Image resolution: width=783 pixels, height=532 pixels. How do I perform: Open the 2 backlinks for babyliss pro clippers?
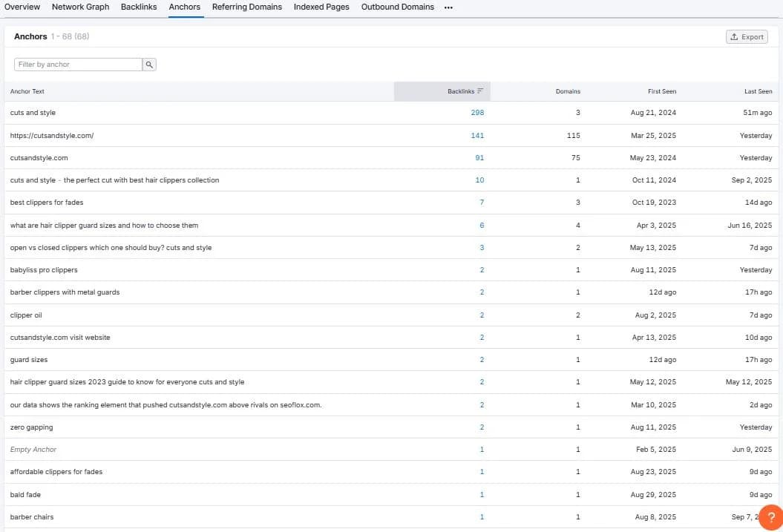coord(482,270)
